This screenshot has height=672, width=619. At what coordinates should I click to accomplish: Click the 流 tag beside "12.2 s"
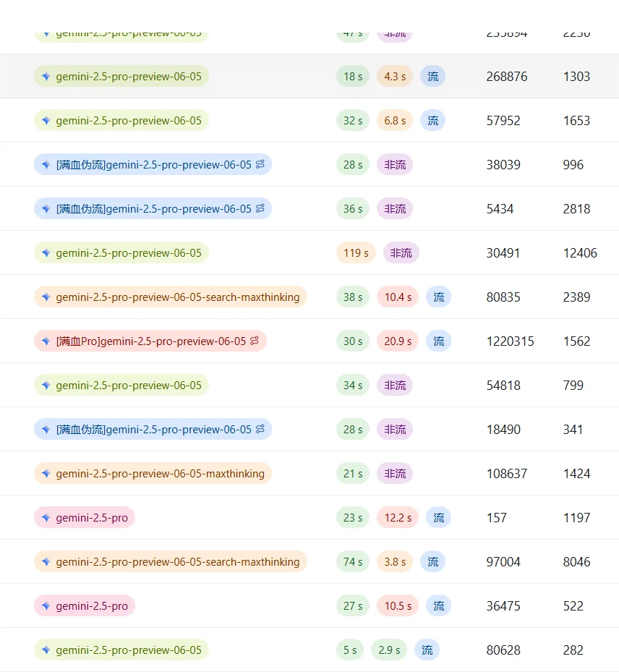(439, 517)
